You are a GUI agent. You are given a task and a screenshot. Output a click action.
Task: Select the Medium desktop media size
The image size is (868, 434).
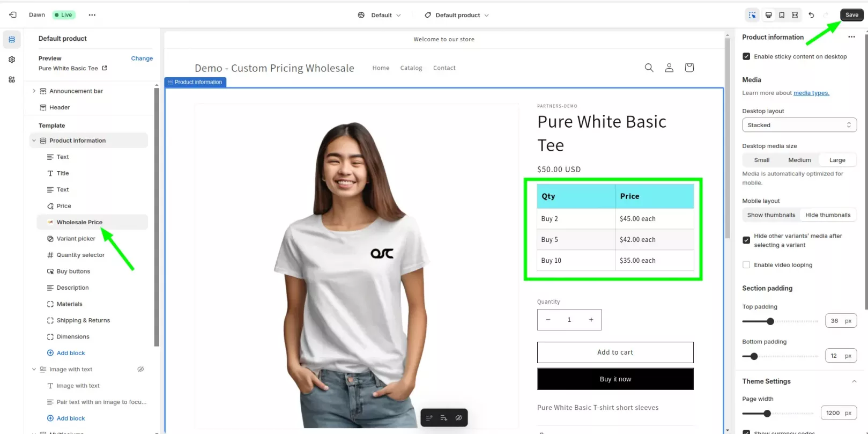pyautogui.click(x=799, y=160)
